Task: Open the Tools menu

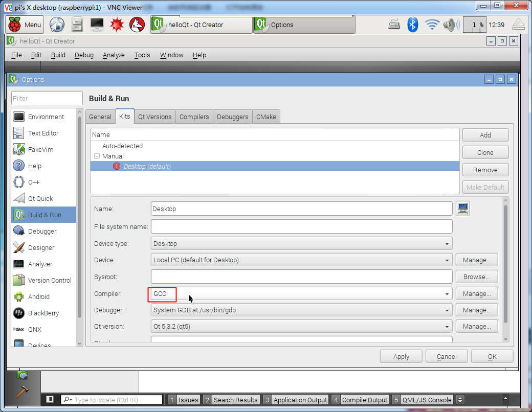Action: click(142, 55)
